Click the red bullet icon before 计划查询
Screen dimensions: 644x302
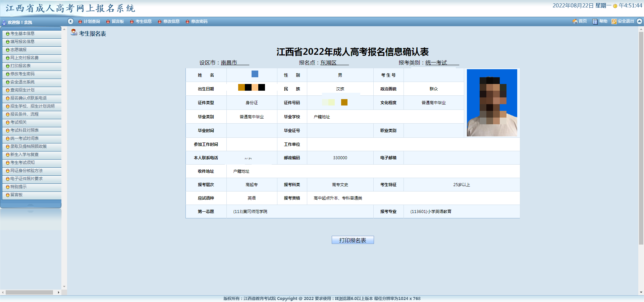coord(80,22)
